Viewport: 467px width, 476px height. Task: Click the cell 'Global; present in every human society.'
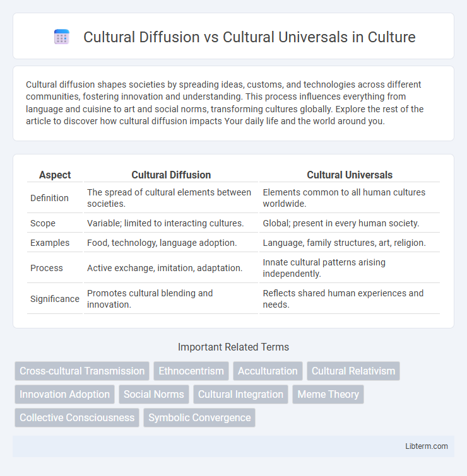pos(350,223)
